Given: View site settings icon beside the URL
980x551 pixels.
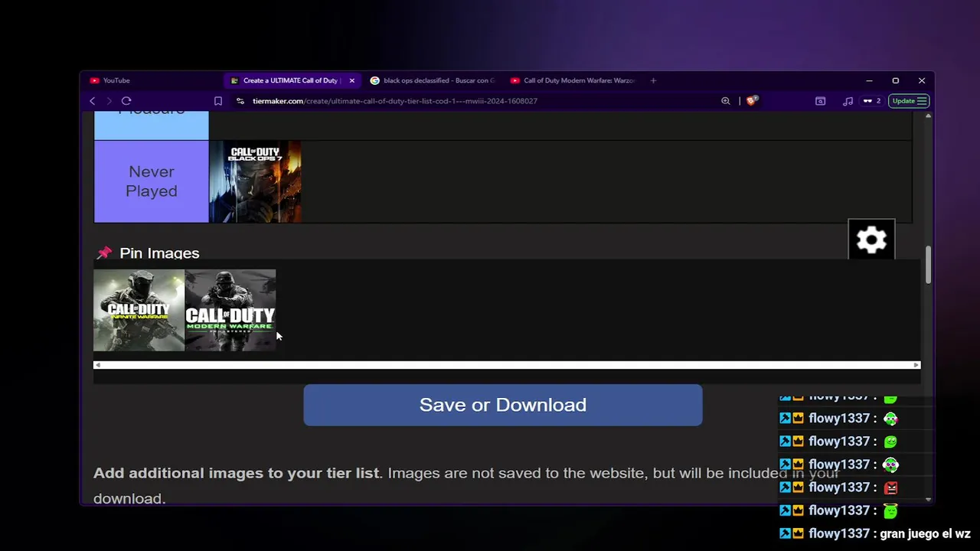Looking at the screenshot, I should point(240,101).
